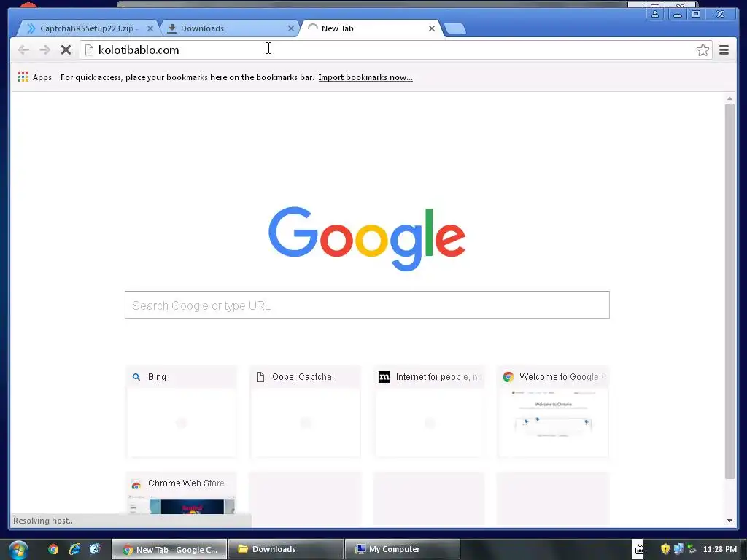Launch Internet Explorer from the quick launch bar
The height and width of the screenshot is (560, 747).
[74, 549]
